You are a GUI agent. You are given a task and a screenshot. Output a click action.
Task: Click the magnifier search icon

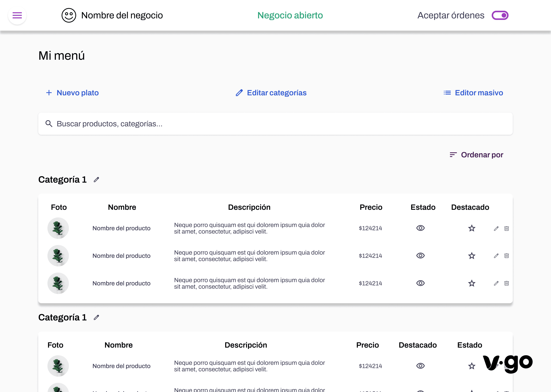coord(49,124)
